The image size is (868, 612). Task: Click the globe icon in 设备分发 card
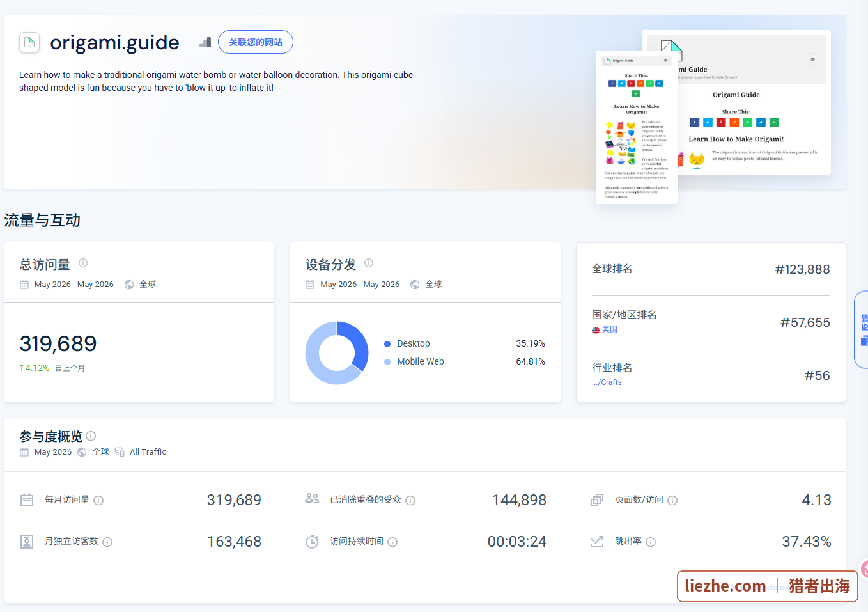[x=415, y=285]
